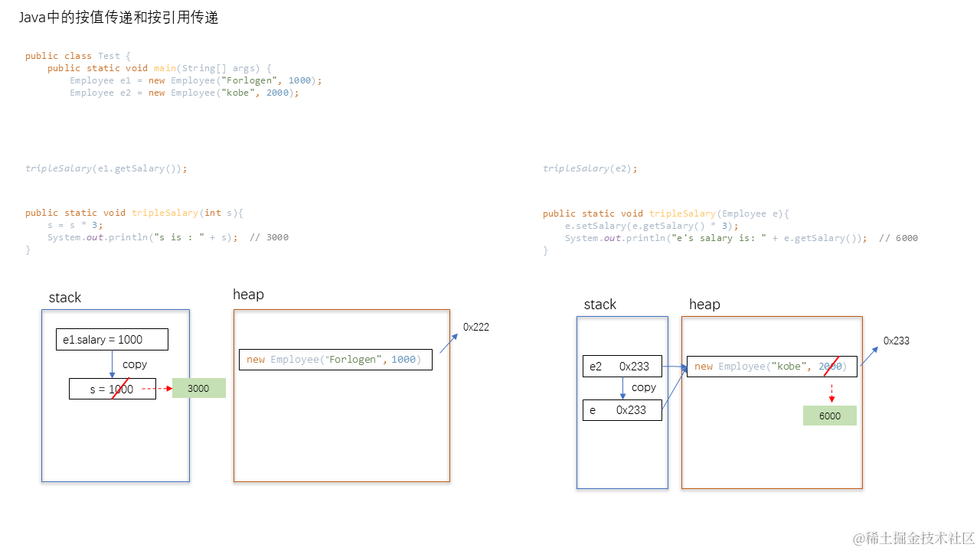Click the 'copy' label between e2 and e
This screenshot has height=551, width=980.
click(644, 387)
